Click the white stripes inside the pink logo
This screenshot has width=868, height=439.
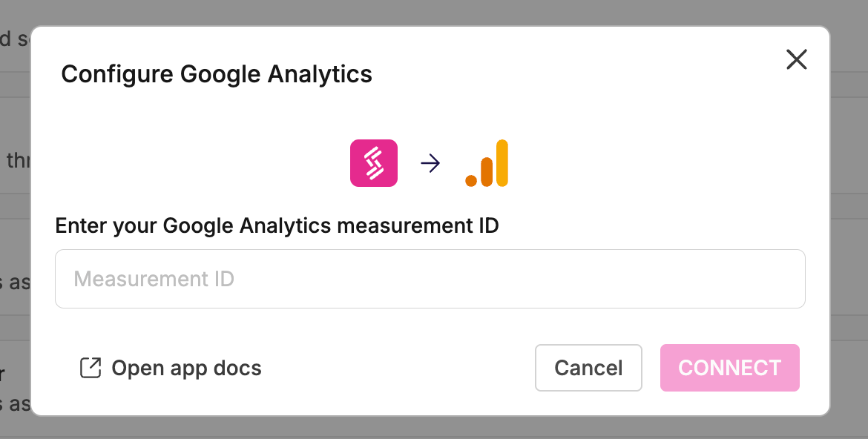click(374, 163)
